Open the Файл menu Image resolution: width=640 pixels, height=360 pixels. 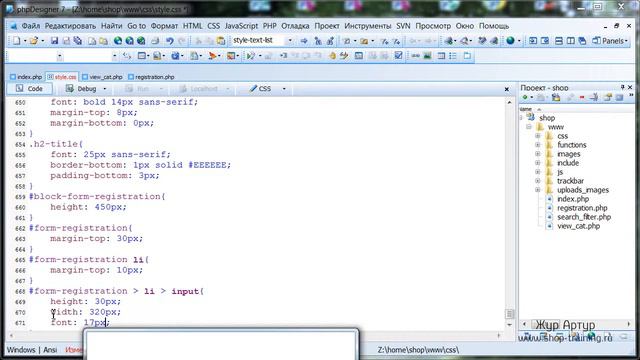pyautogui.click(x=31, y=26)
